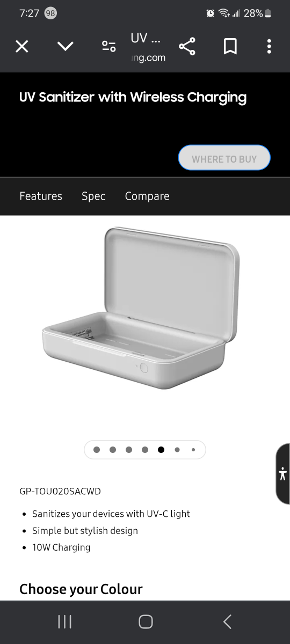Close the browser tab with X icon
290x644 pixels.
point(21,47)
